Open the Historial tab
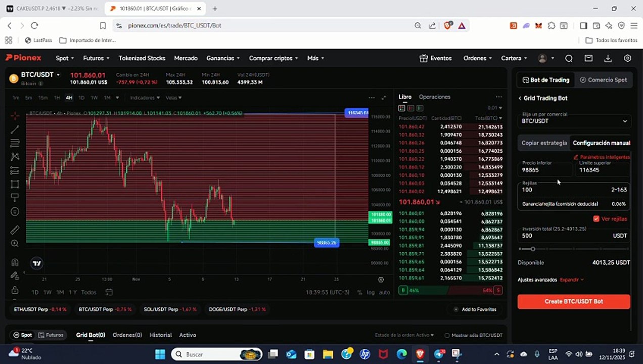This screenshot has height=364, width=643. [x=161, y=335]
